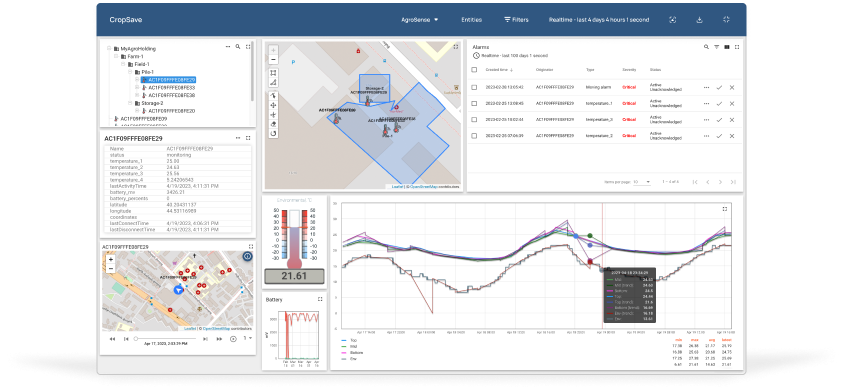843x388 pixels.
Task: Check the Moving alarm row checkbox
Action: (474, 87)
